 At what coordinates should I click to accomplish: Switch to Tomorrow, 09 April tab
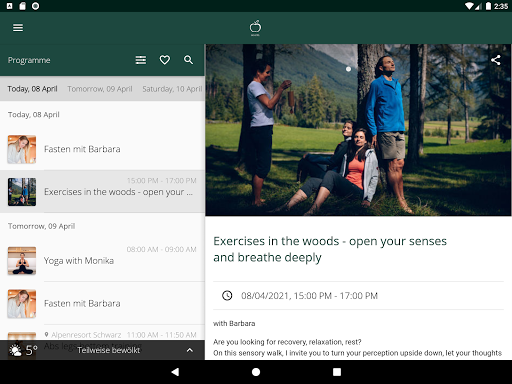click(x=100, y=89)
